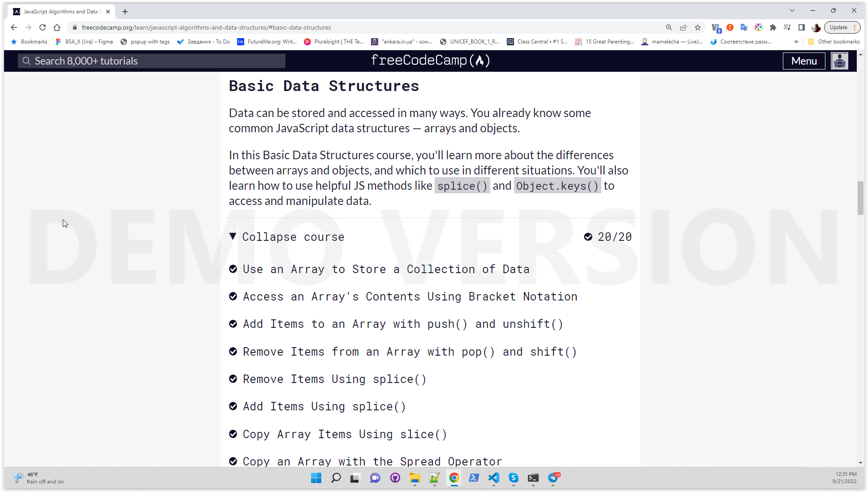Open Windows taskbar search

[x=336, y=478]
